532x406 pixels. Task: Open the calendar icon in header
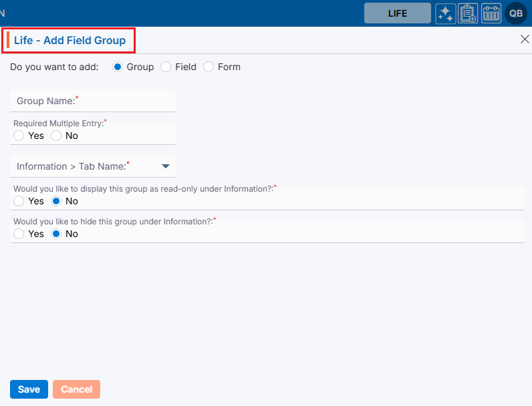pyautogui.click(x=491, y=13)
